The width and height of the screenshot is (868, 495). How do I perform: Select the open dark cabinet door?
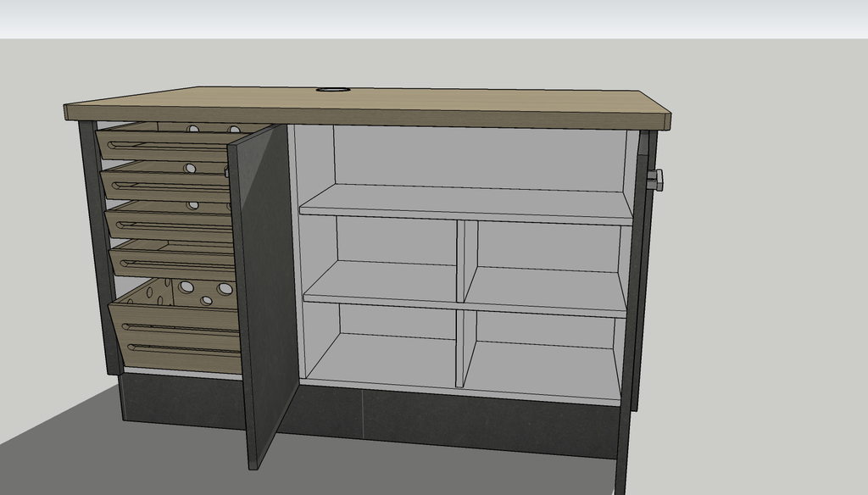tap(264, 296)
